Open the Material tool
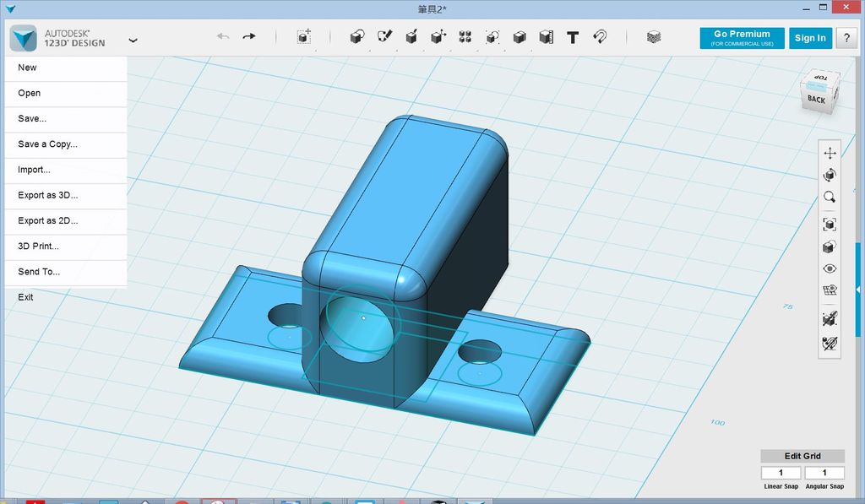Image resolution: width=865 pixels, height=504 pixels. [654, 37]
